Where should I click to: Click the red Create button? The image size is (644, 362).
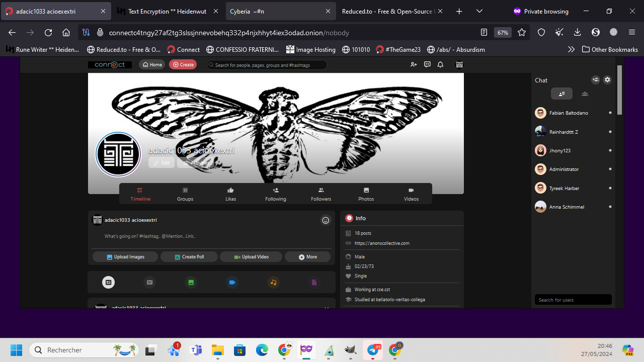point(183,64)
